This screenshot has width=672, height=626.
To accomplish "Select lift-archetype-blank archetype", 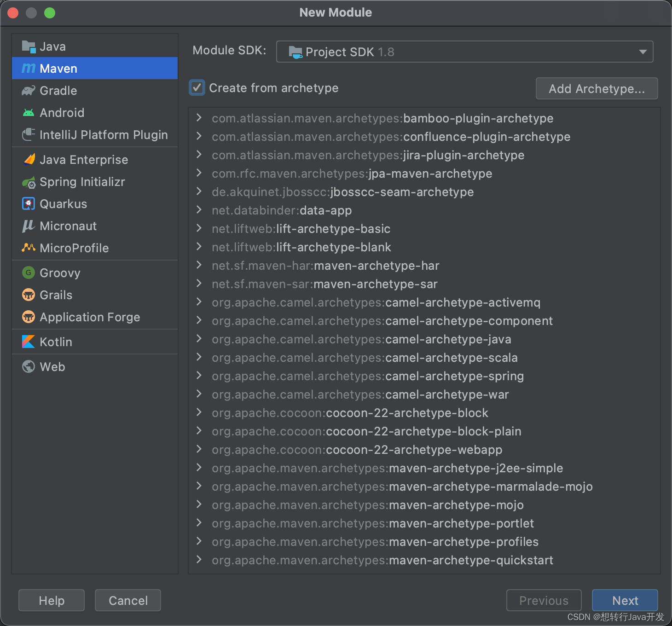I will pyautogui.click(x=424, y=247).
